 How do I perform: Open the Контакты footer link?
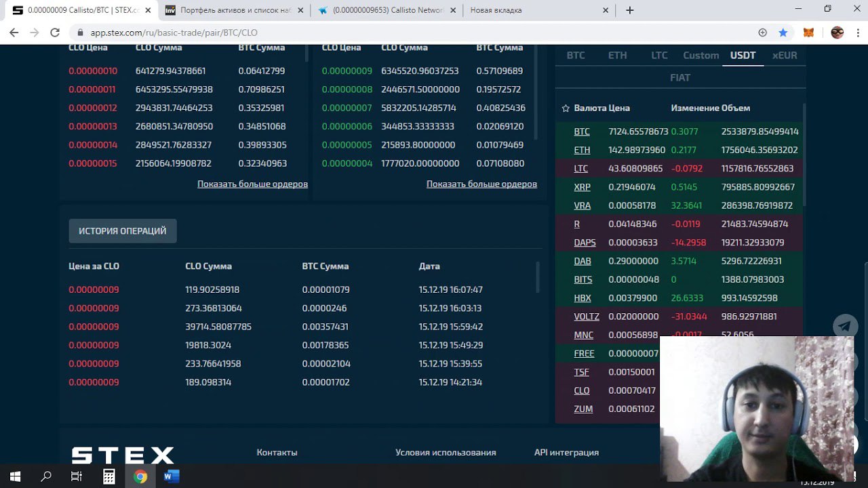click(277, 452)
